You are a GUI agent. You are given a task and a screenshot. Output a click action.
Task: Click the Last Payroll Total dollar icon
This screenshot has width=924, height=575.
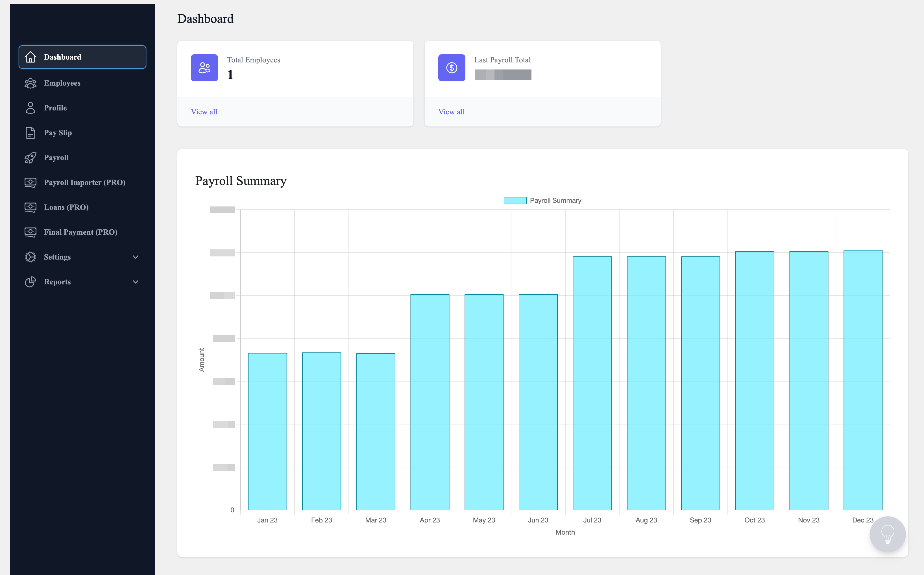coord(451,68)
